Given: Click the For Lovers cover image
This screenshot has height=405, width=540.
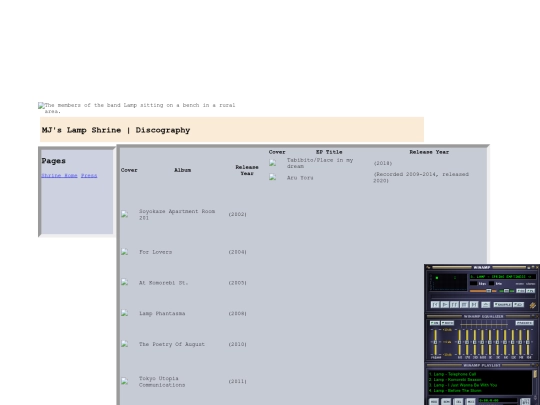Looking at the screenshot, I should [125, 252].
